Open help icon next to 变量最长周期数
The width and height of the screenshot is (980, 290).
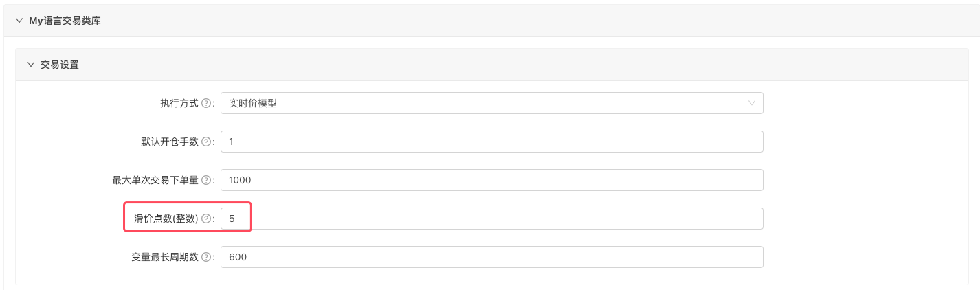pyautogui.click(x=206, y=257)
